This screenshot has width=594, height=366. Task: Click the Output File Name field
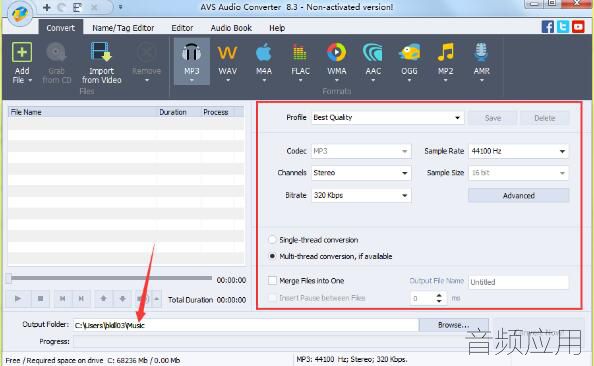(x=518, y=282)
